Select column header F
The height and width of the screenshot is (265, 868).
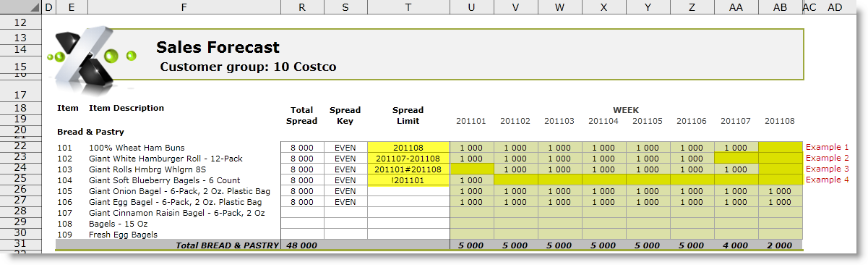(x=184, y=7)
